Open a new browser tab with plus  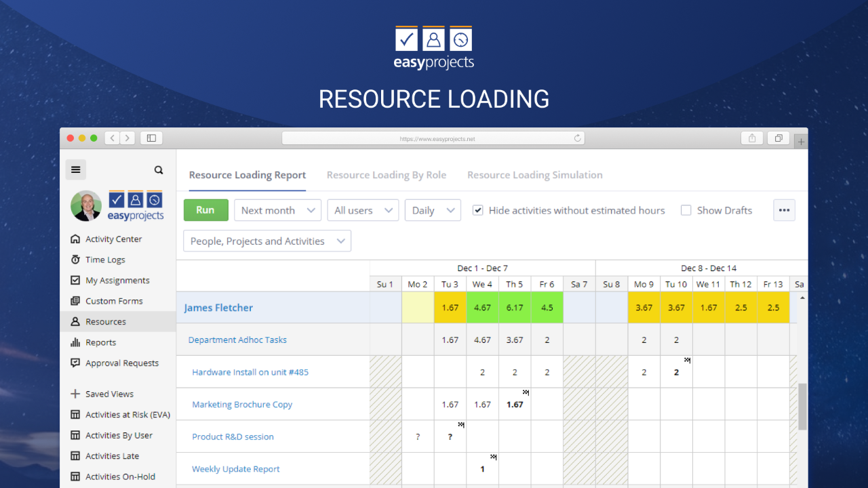[801, 142]
